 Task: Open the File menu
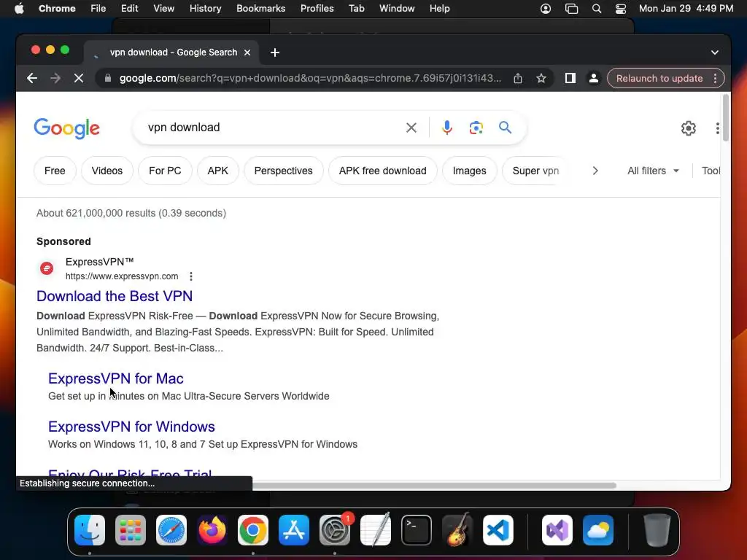pyautogui.click(x=98, y=9)
